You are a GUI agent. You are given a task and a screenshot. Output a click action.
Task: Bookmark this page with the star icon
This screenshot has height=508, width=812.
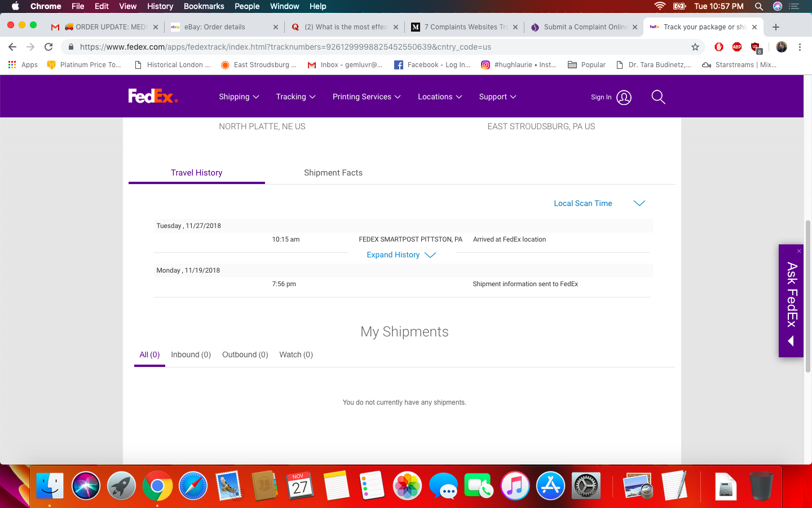coord(695,47)
